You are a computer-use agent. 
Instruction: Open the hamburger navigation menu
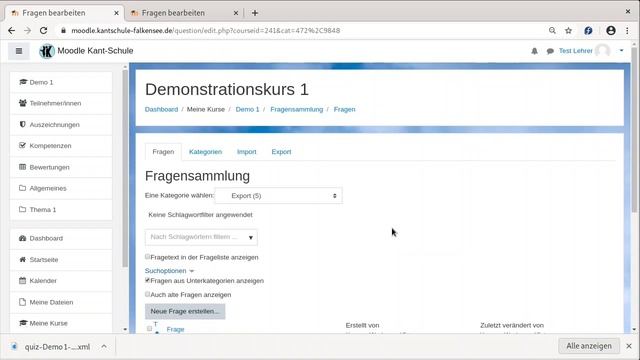(x=19, y=51)
